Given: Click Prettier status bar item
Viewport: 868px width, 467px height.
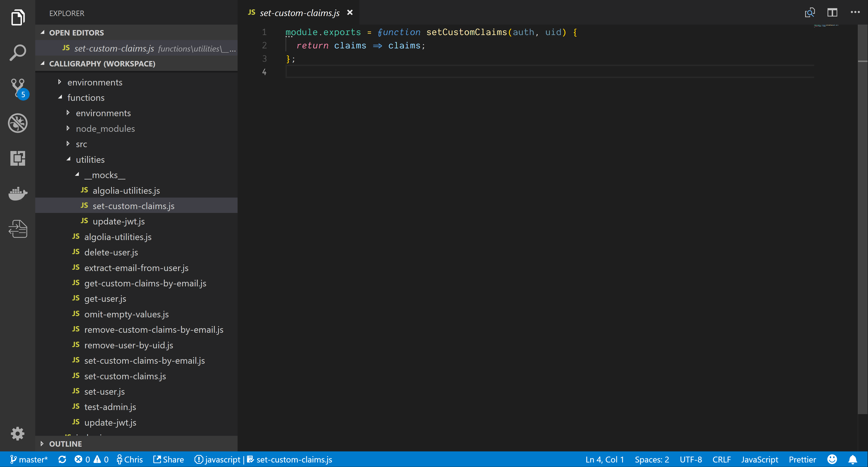Looking at the screenshot, I should coord(802,459).
